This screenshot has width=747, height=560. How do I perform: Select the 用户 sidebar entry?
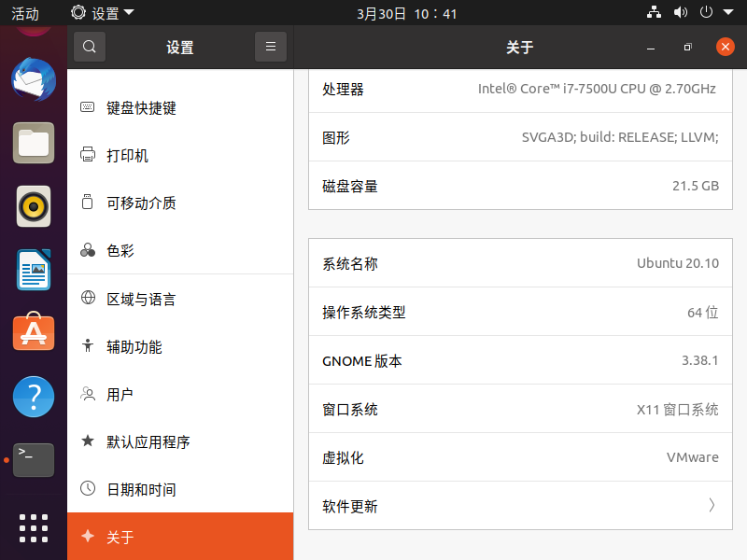click(180, 394)
